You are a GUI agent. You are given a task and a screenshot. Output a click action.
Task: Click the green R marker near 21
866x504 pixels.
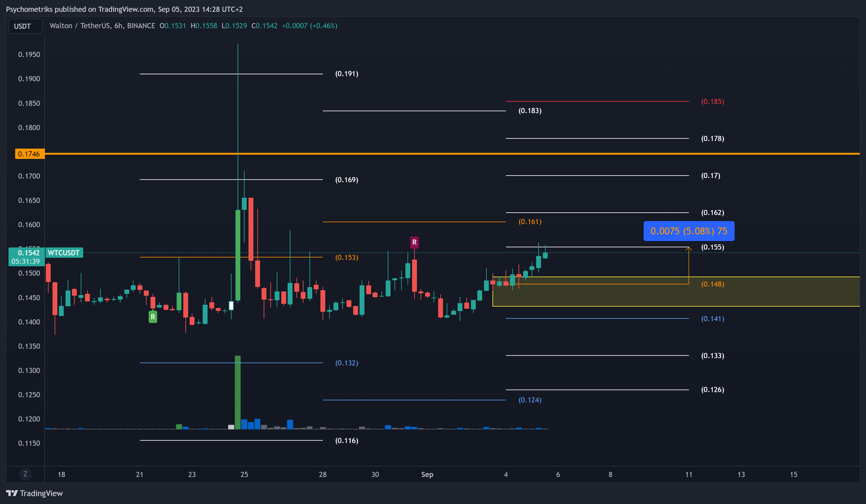point(153,317)
